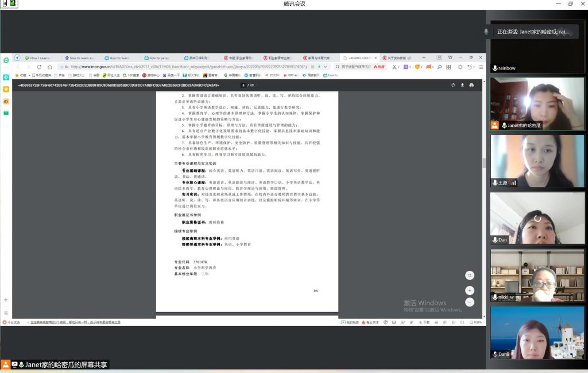Click the fit-to-page button in the PDF viewer
The width and height of the screenshot is (588, 373).
pos(470,275)
